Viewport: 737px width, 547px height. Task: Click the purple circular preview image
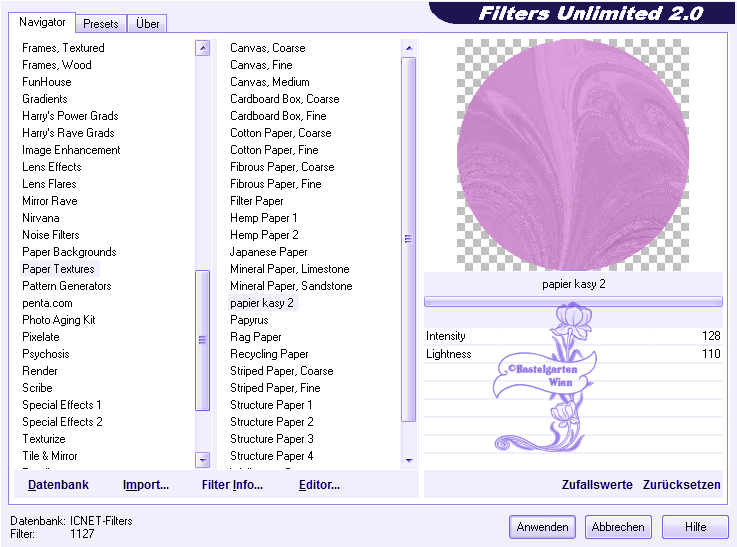tap(573, 155)
